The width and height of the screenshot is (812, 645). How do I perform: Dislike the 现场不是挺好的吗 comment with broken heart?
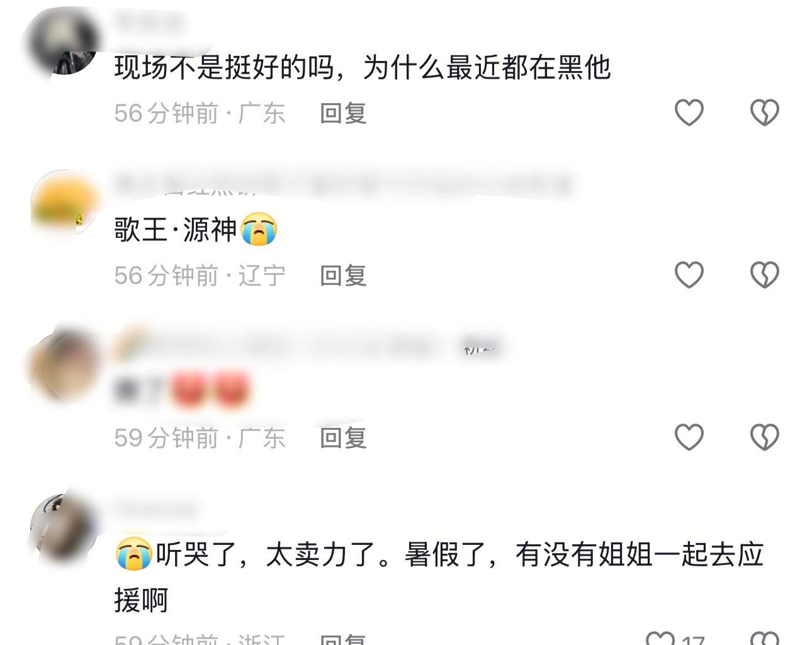[x=764, y=113]
